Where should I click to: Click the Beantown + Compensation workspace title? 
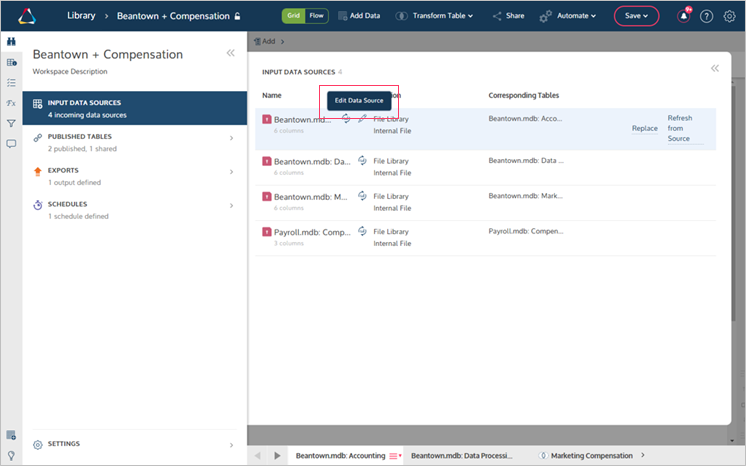[108, 54]
